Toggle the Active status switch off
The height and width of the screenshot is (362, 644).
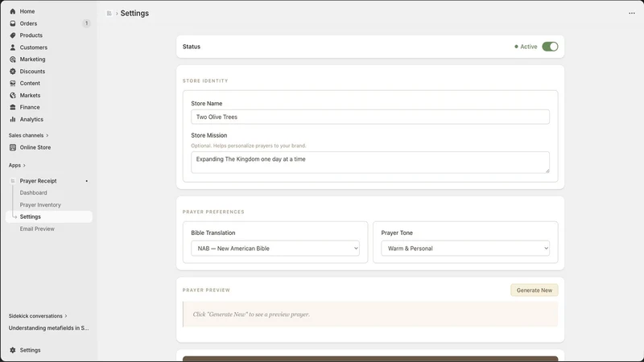550,47
